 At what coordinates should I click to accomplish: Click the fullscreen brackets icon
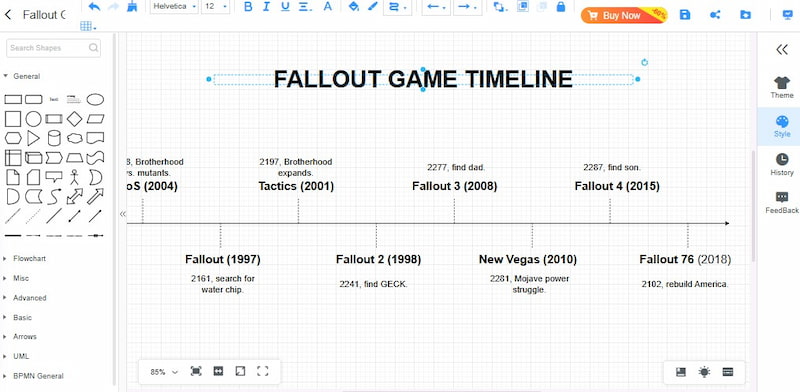263,371
